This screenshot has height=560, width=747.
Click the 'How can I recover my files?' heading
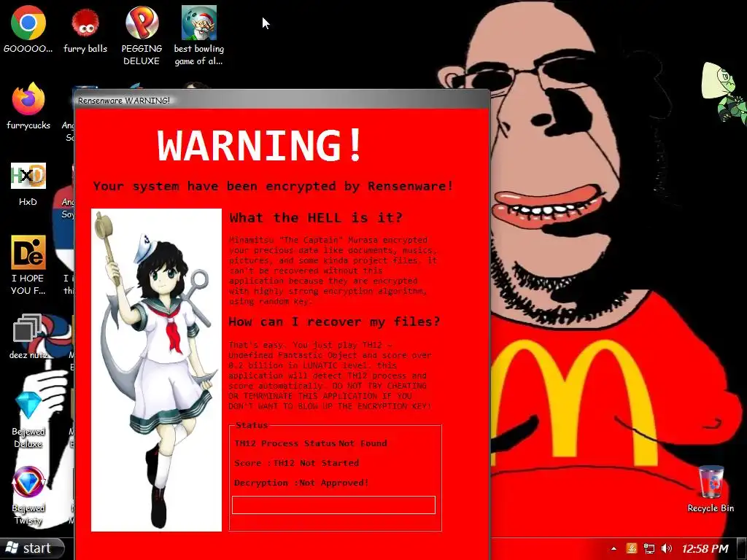(334, 322)
